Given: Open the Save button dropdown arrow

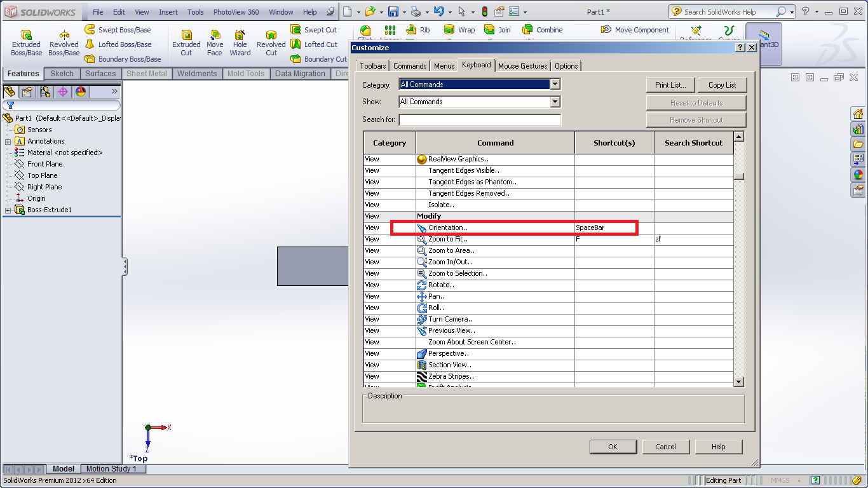Looking at the screenshot, I should point(403,12).
